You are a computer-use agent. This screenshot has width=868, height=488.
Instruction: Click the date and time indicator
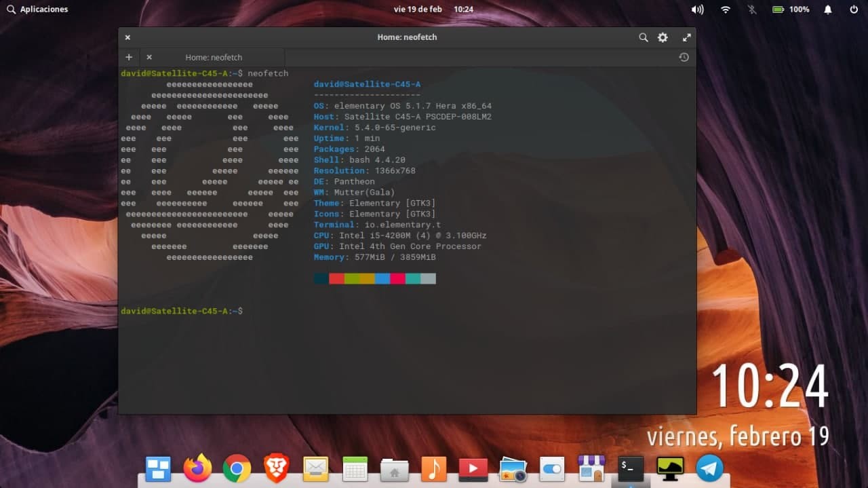[x=433, y=10]
